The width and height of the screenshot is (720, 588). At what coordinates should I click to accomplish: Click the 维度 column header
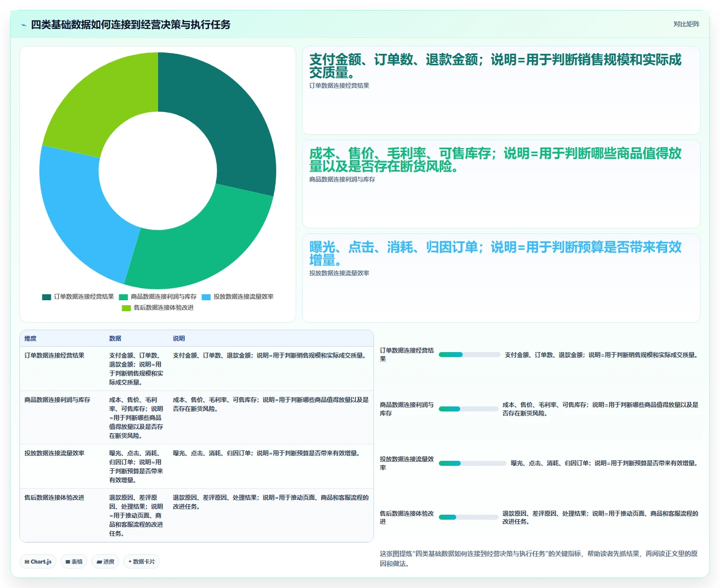pyautogui.click(x=30, y=339)
